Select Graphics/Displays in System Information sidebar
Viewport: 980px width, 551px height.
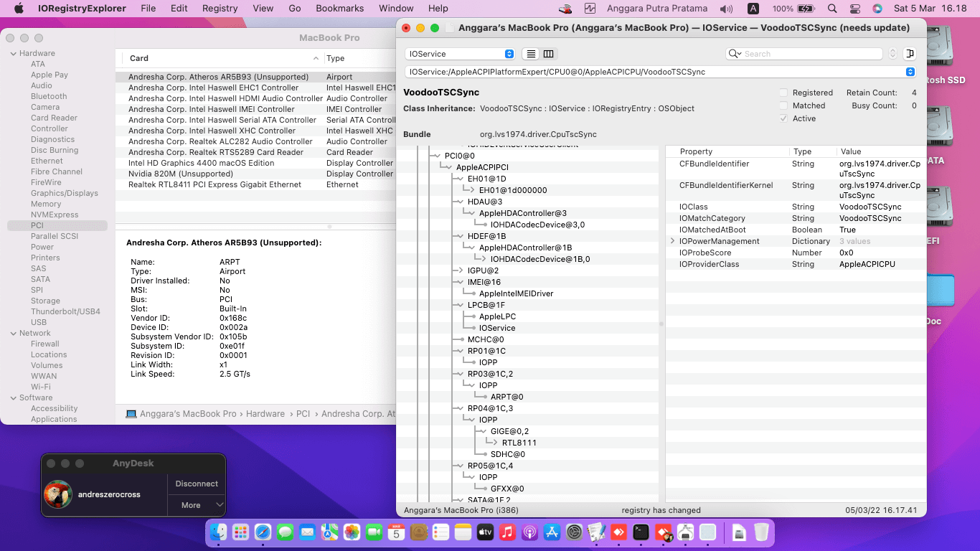[65, 193]
